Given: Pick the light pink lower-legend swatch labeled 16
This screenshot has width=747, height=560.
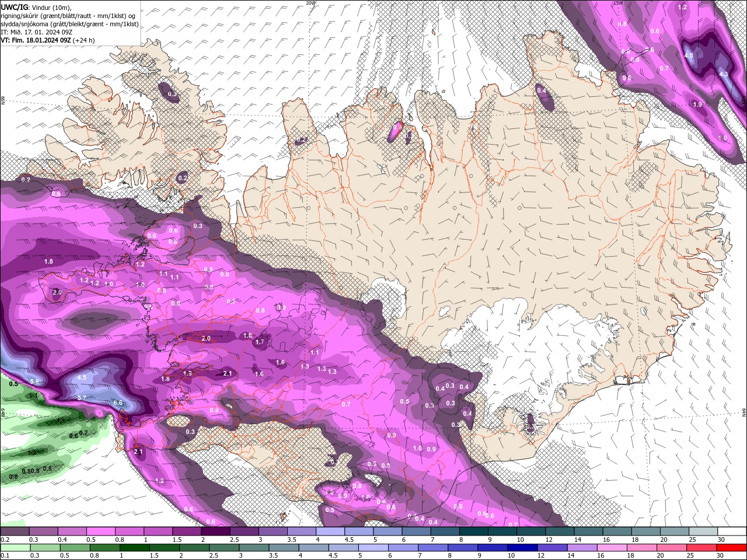Looking at the screenshot, I should click(x=613, y=548).
